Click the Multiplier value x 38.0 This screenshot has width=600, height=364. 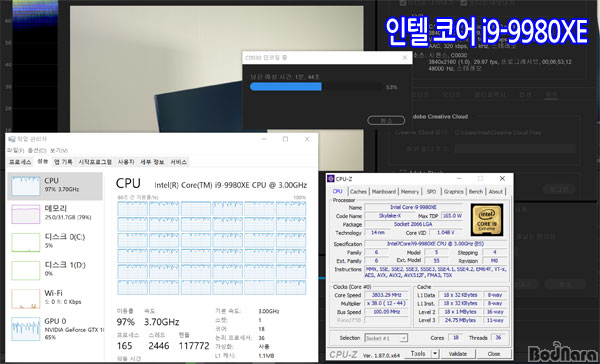coord(386,304)
